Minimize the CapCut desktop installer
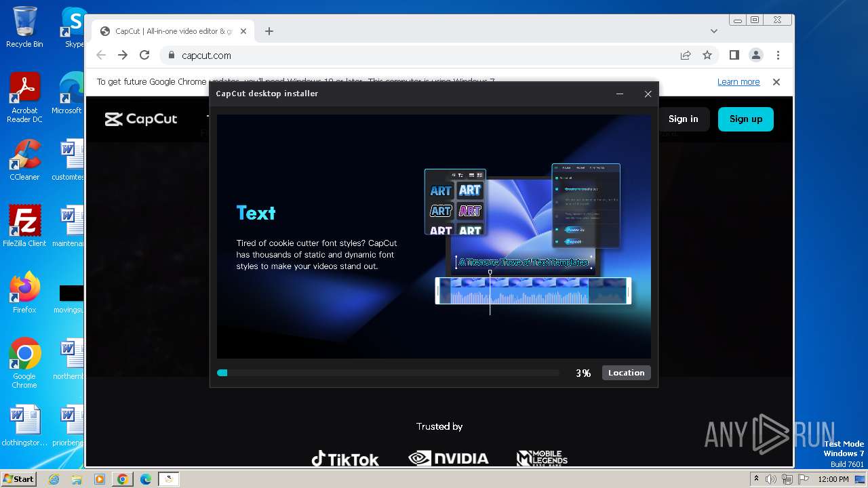Screen dimensions: 868x488 620,94
